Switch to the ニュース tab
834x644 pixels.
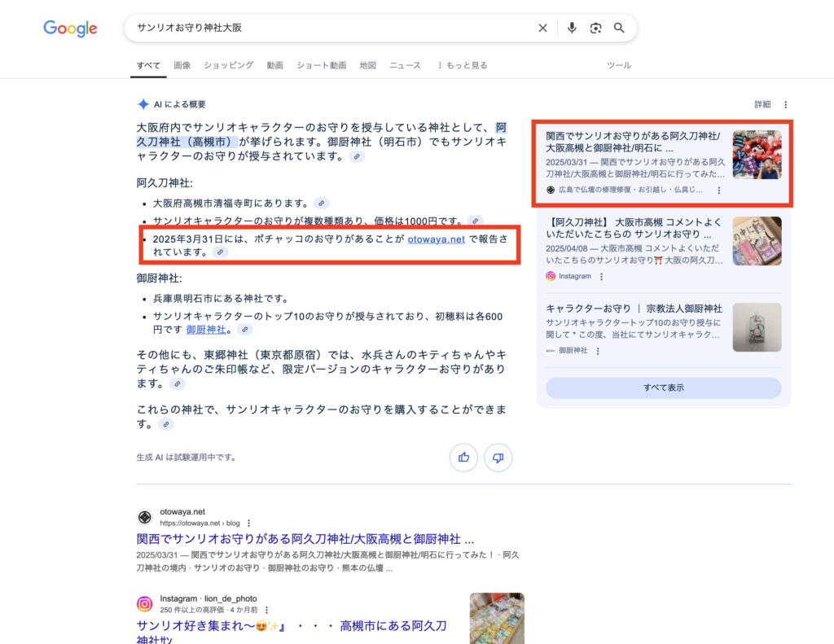(405, 65)
